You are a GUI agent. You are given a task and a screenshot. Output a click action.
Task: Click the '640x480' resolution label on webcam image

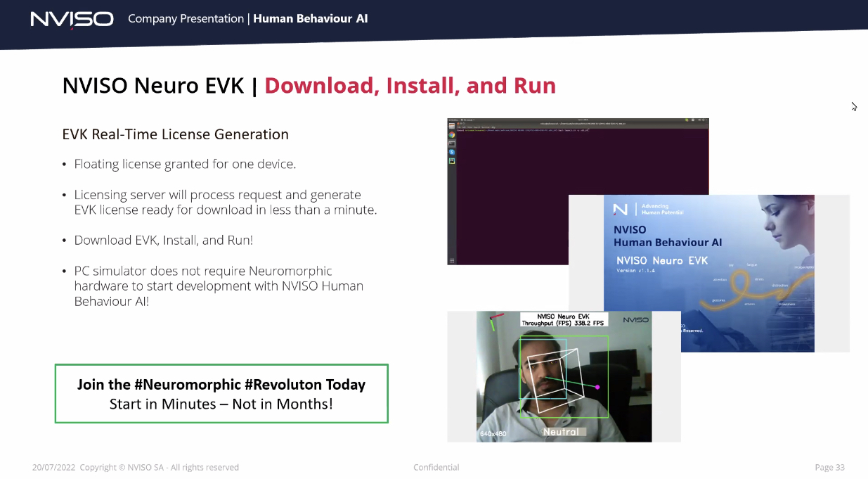click(x=493, y=433)
